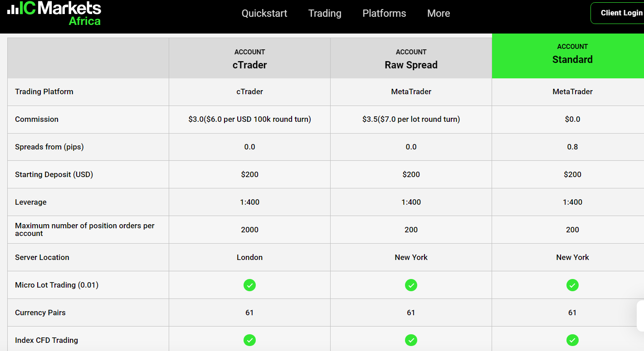Click the cTrader commission value cell
Image resolution: width=644 pixels, height=351 pixels.
249,119
